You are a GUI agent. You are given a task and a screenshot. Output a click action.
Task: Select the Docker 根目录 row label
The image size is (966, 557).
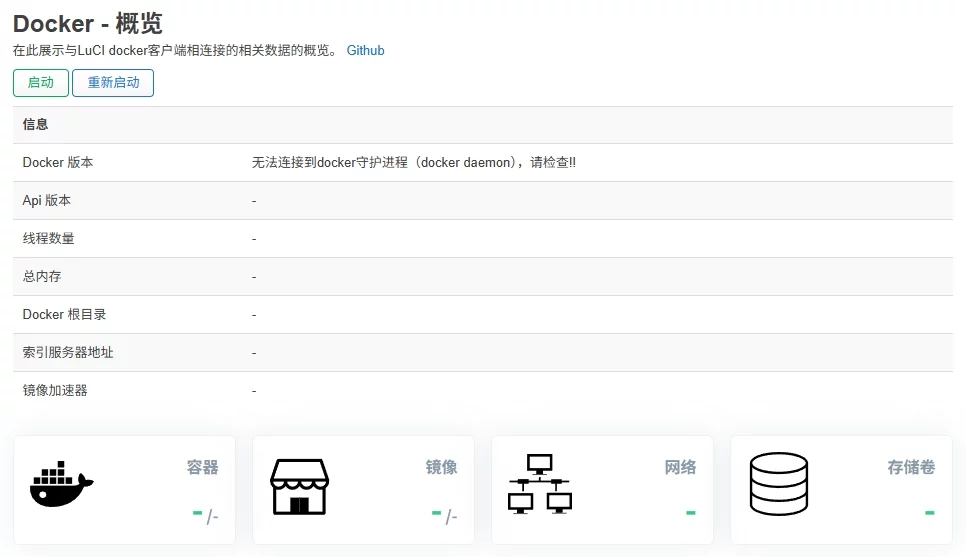[x=64, y=314]
